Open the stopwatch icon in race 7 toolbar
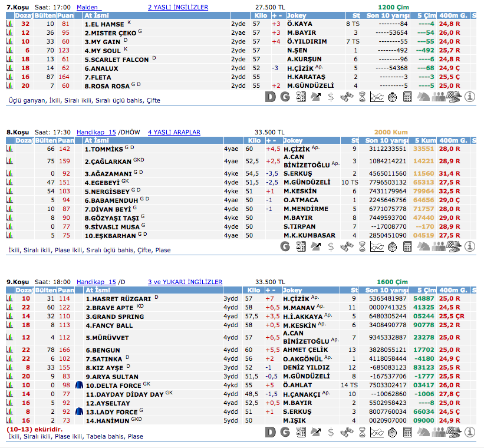The image size is (484, 448). (391, 97)
